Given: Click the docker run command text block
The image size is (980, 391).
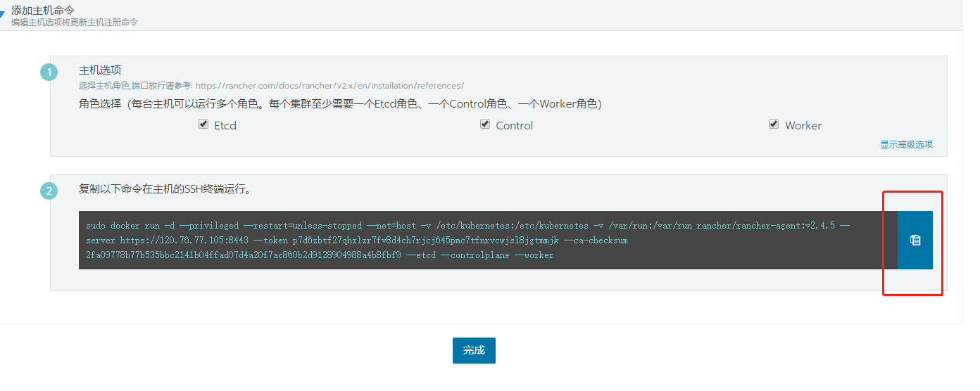Looking at the screenshot, I should [488, 240].
